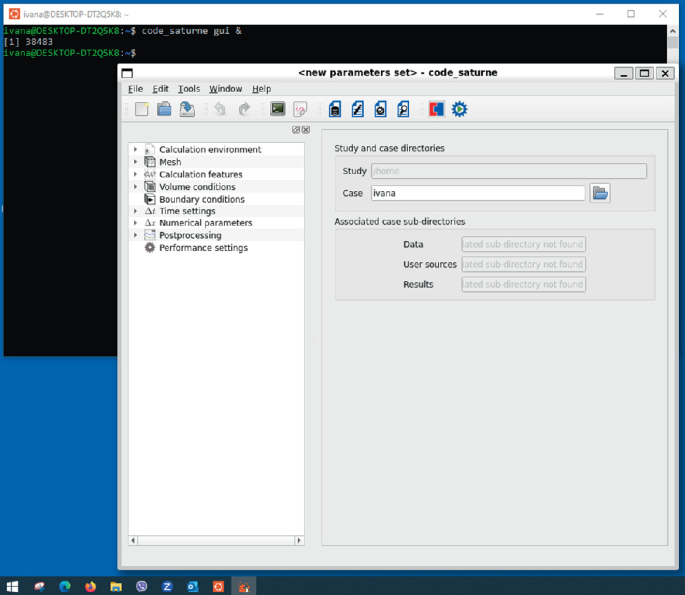This screenshot has width=685, height=595.
Task: Open the terminal window toolbar icon
Action: pyautogui.click(x=278, y=109)
